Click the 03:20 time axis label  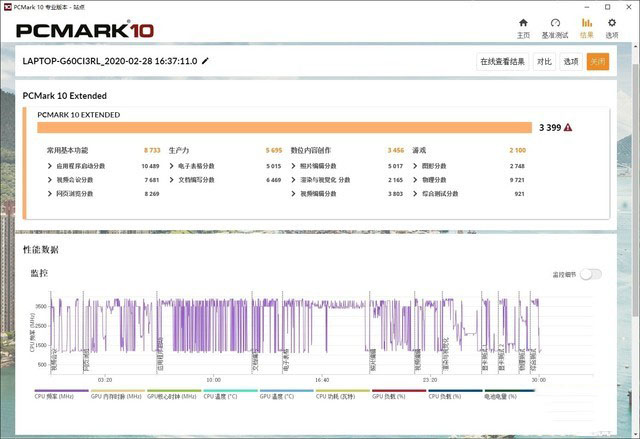coord(105,380)
